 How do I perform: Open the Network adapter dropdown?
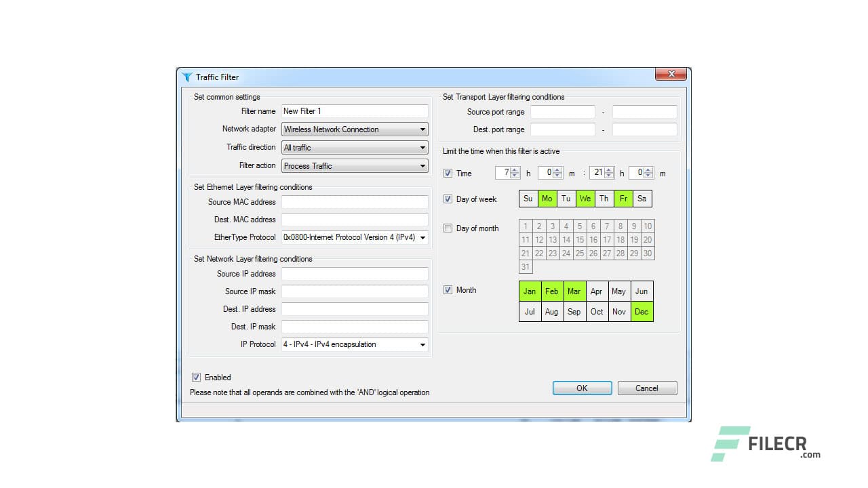422,129
